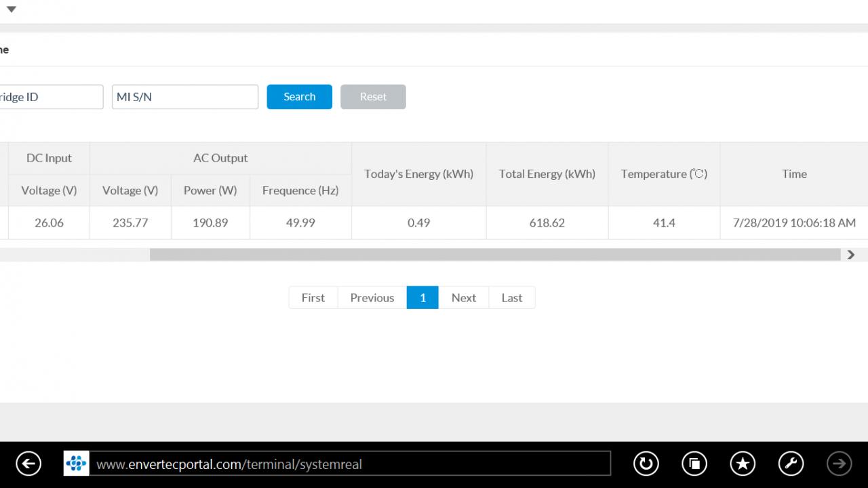Click the Today's Energy (kWh) header
This screenshot has width=868, height=488.
(418, 174)
